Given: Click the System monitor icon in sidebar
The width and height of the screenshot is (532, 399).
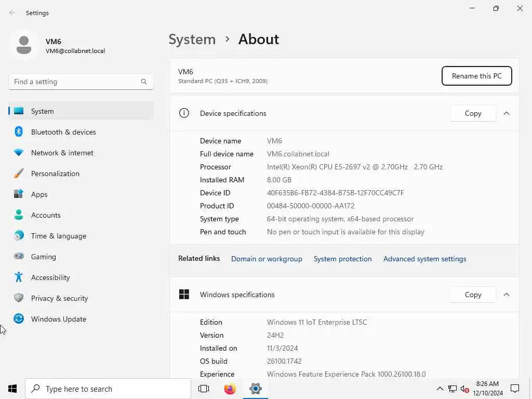Looking at the screenshot, I should pyautogui.click(x=19, y=111).
